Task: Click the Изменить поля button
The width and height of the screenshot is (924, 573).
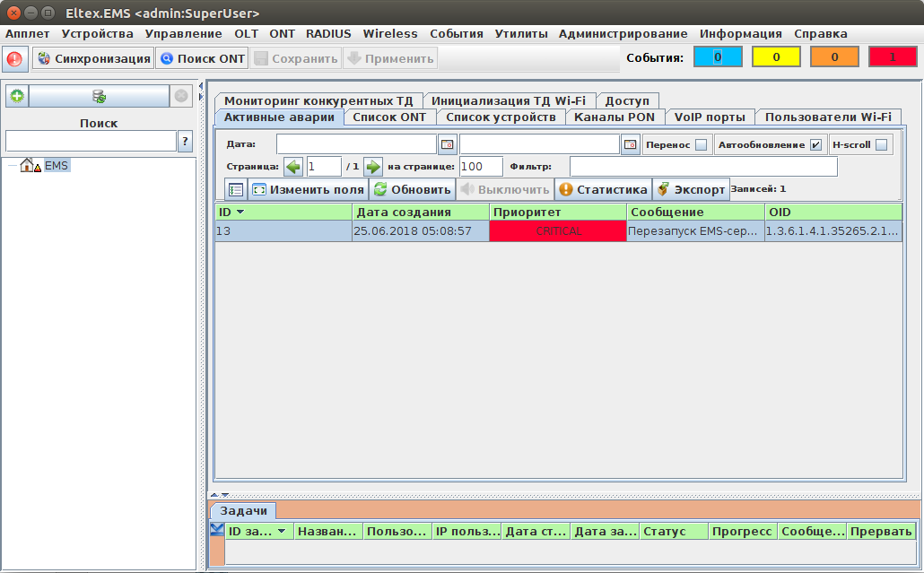Action: (309, 189)
